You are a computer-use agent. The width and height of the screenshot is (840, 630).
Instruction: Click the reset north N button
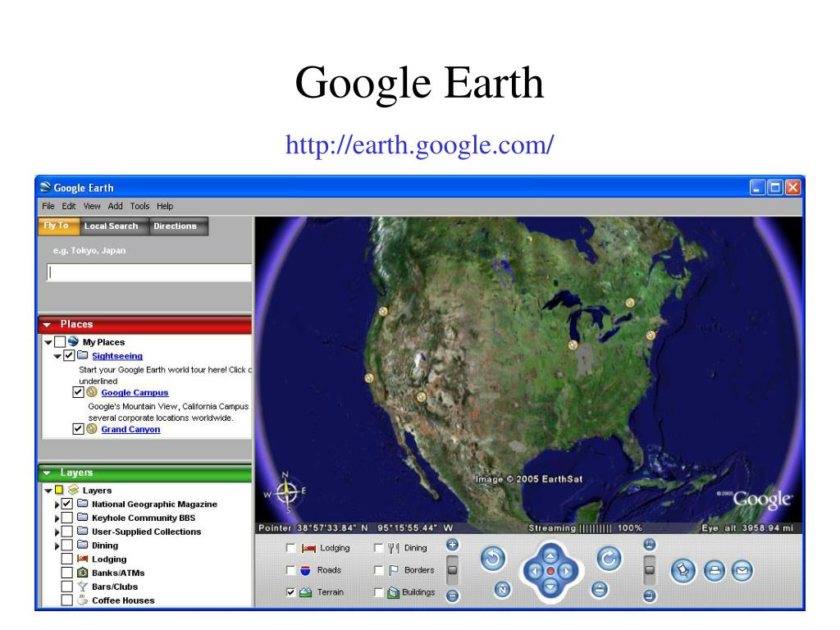[x=503, y=589]
